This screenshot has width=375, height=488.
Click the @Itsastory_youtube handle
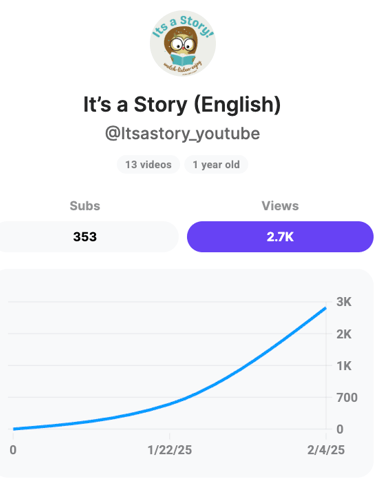pos(182,134)
